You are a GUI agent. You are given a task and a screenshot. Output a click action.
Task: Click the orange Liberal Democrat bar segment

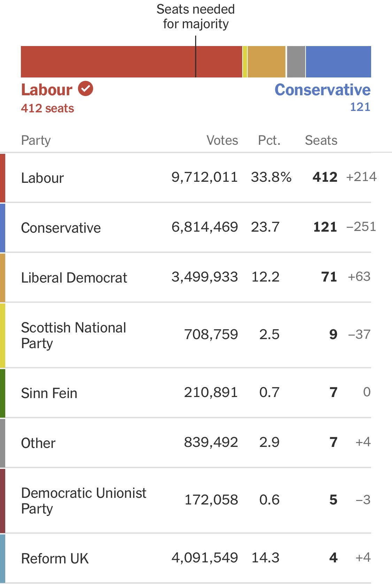click(x=267, y=62)
